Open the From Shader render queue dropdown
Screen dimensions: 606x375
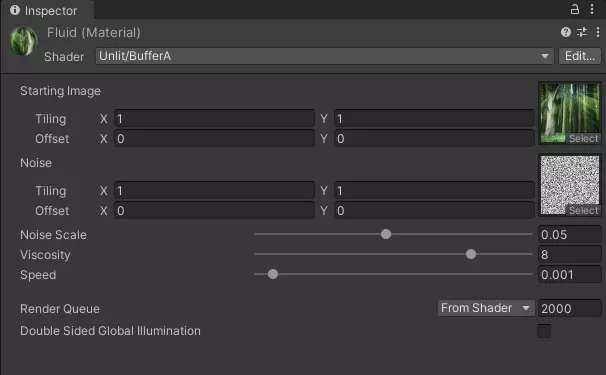pos(486,308)
